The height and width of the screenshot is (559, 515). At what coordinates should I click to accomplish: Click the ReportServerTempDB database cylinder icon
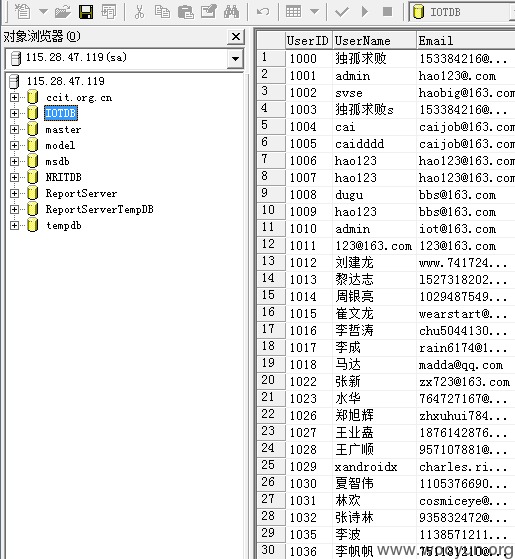pos(33,209)
